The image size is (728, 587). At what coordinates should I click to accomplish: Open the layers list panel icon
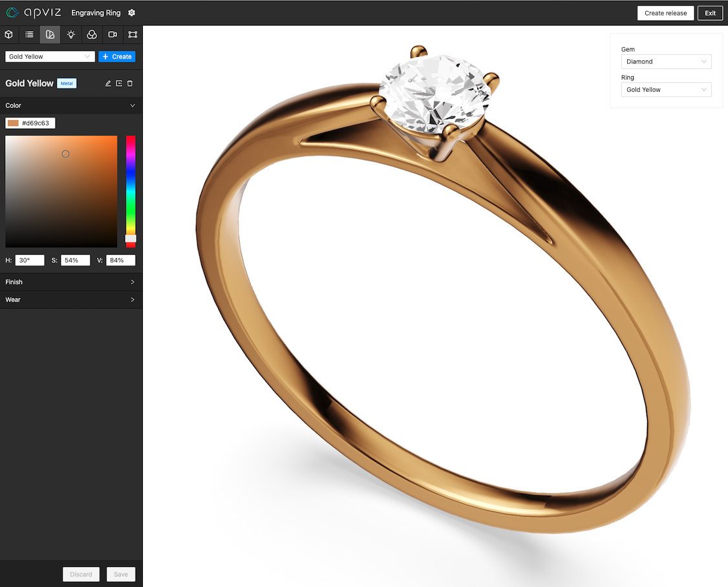[29, 34]
